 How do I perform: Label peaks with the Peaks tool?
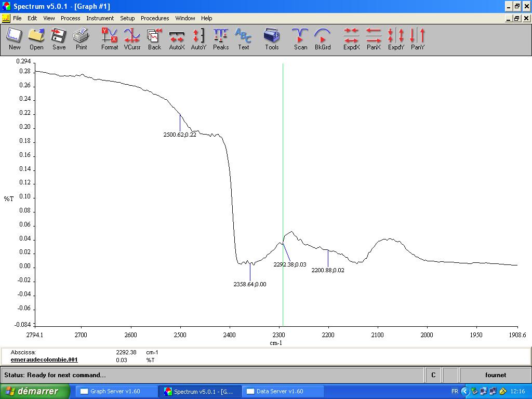pyautogui.click(x=221, y=39)
